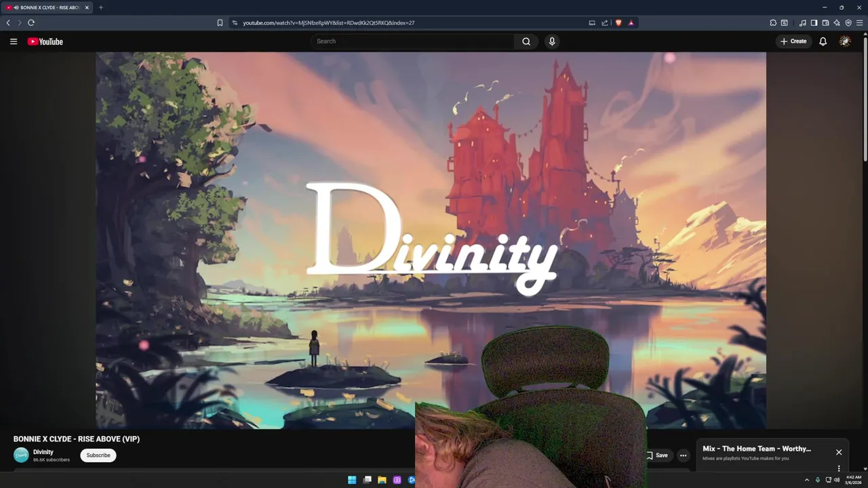Focus the YouTube search box
The width and height of the screenshot is (868, 488).
(412, 41)
